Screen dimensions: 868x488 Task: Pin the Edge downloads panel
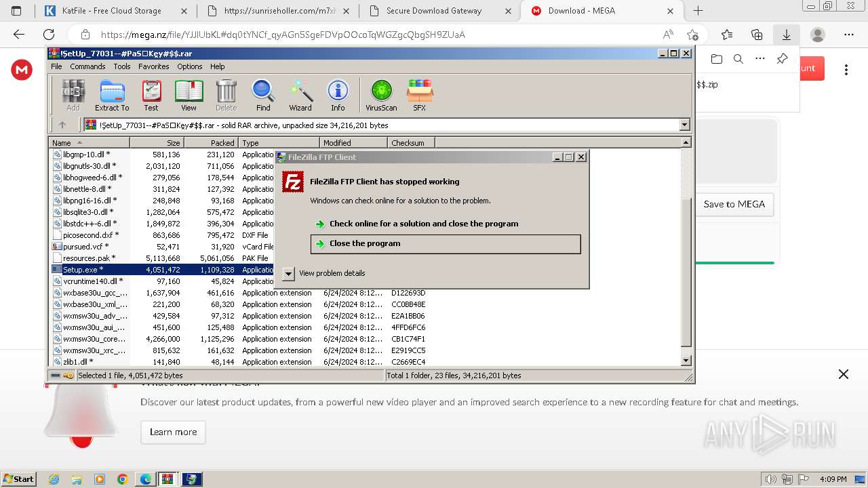(782, 59)
